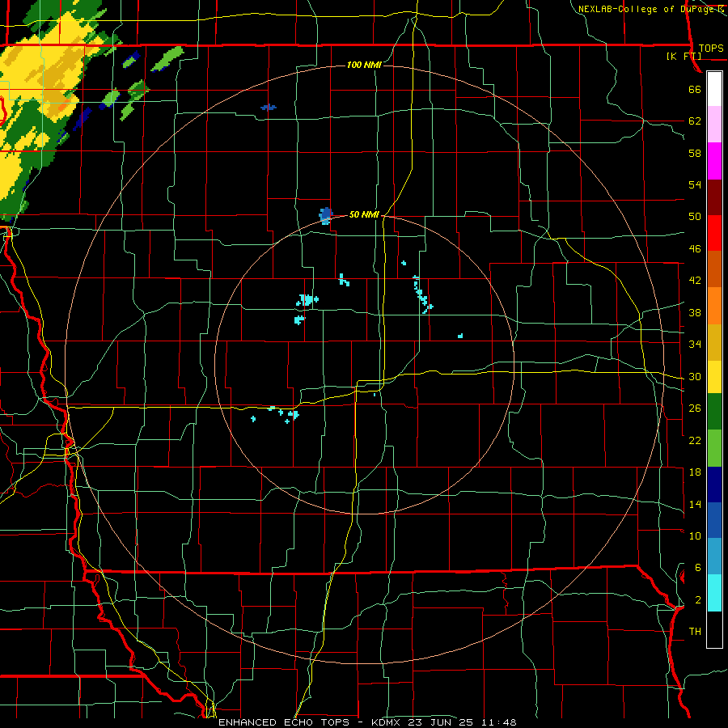This screenshot has width=728, height=728.
Task: Click the "30" legend value
Action: coord(695,376)
